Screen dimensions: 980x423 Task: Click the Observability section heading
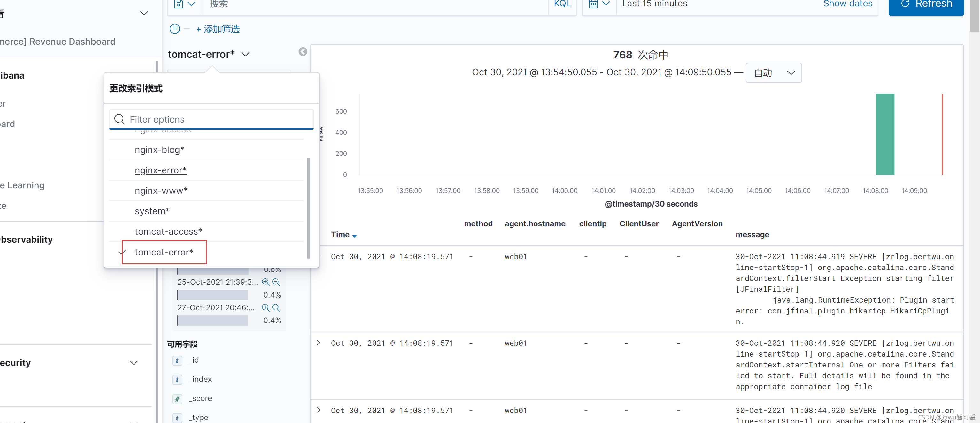point(27,239)
